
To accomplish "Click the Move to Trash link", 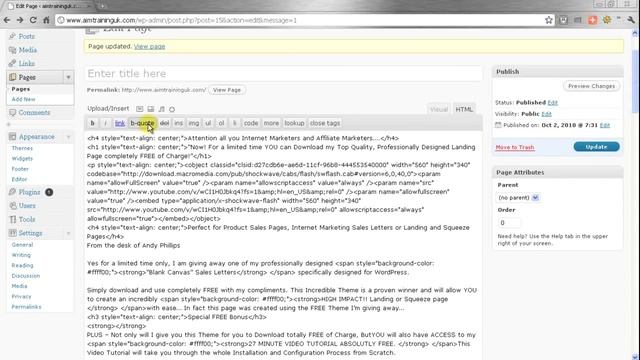I will pos(515,147).
